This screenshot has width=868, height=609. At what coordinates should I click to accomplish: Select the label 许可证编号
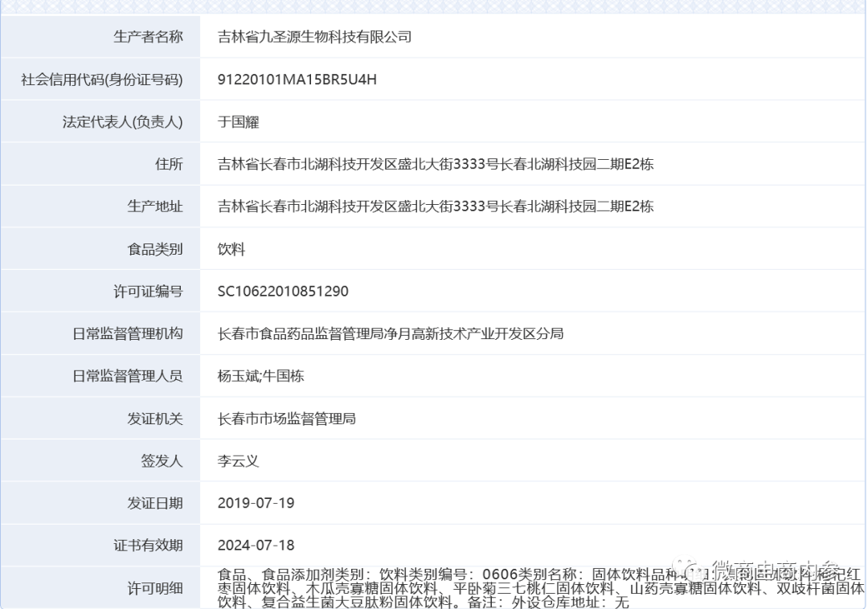[x=148, y=291]
